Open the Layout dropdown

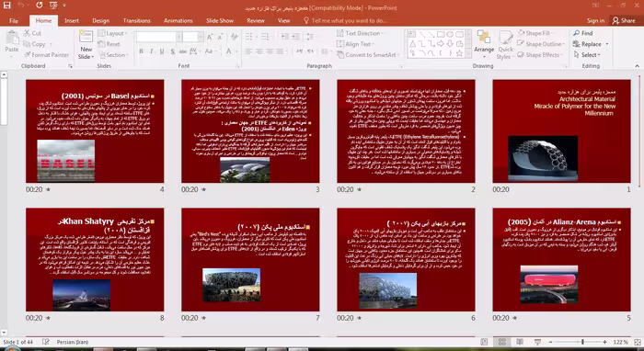pos(113,33)
